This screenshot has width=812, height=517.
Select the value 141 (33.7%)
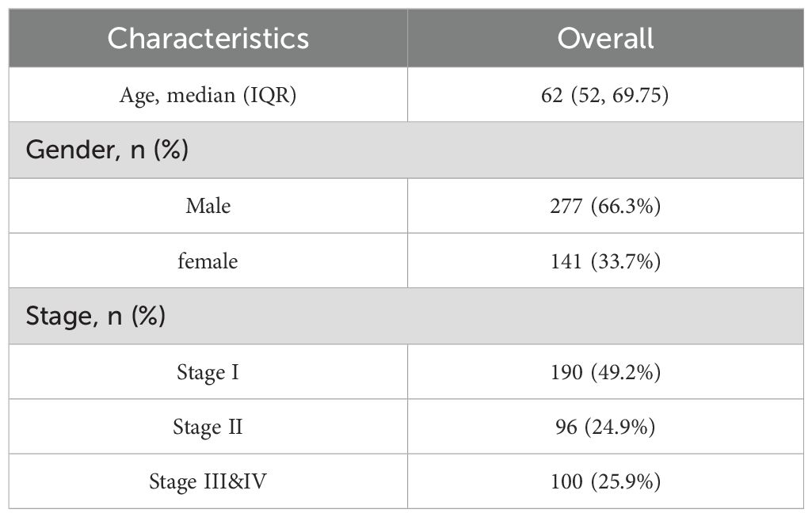(x=605, y=260)
